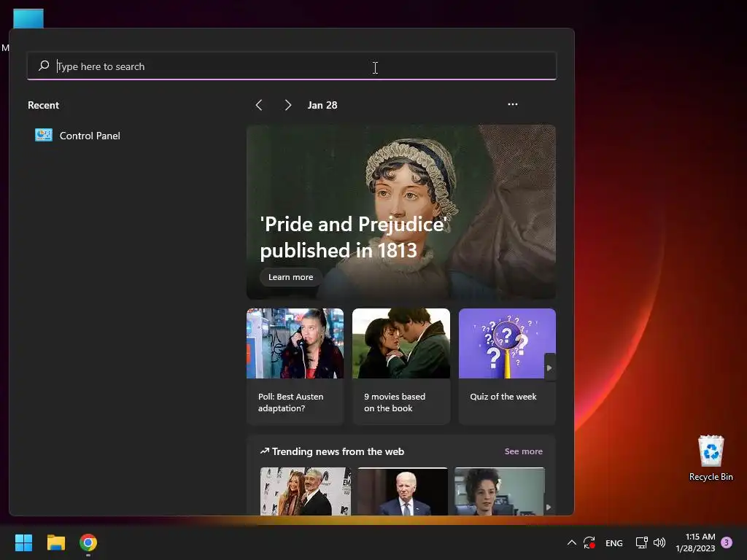Go to previous day arrow
Image resolution: width=747 pixels, height=560 pixels.
259,105
